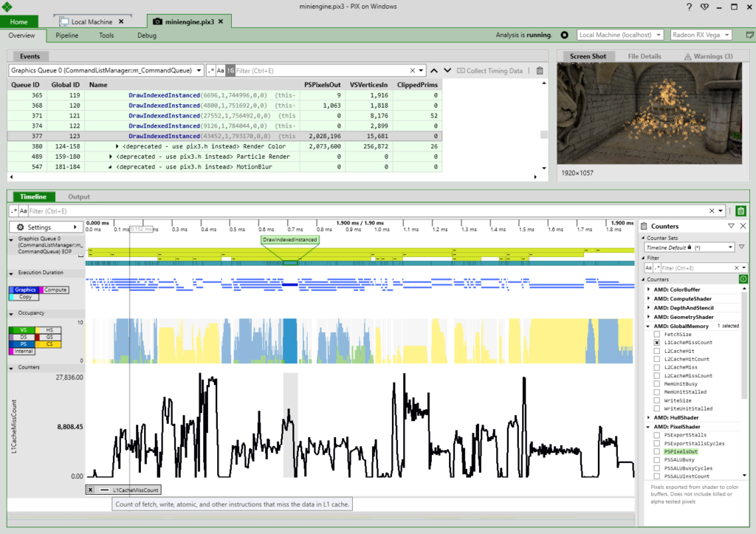The image size is (756, 534).
Task: Check PSExportStalls counter
Action: pos(656,435)
